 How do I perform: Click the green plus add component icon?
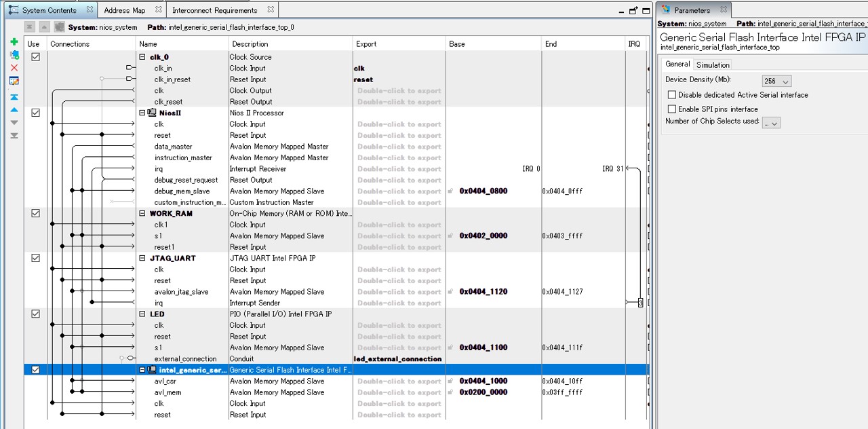[14, 42]
